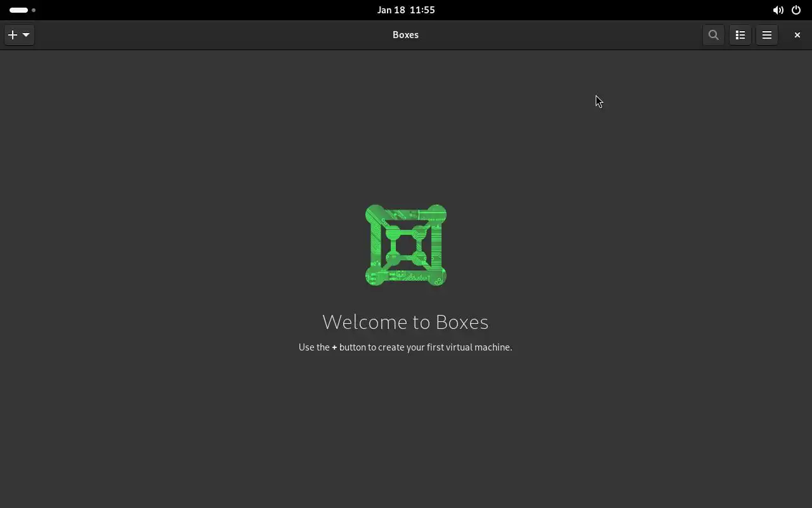
Task: Click the plus icon to create a virtual machine
Action: click(13, 35)
